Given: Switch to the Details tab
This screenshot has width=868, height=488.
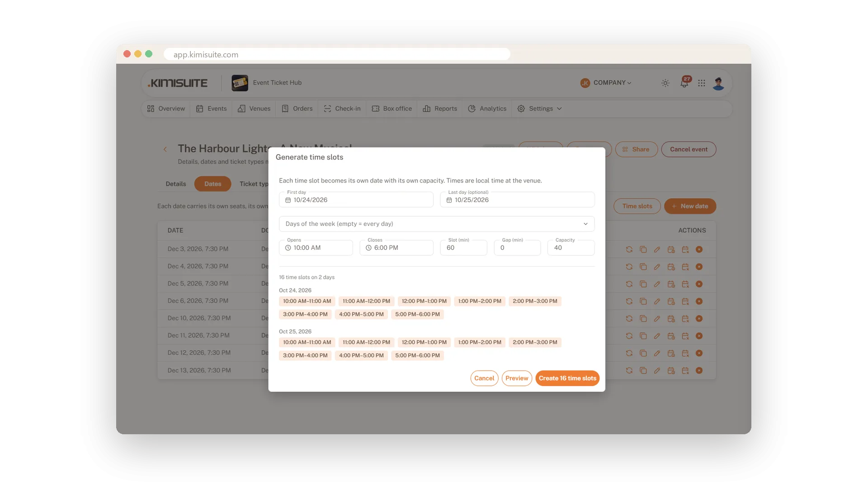Looking at the screenshot, I should pyautogui.click(x=176, y=184).
